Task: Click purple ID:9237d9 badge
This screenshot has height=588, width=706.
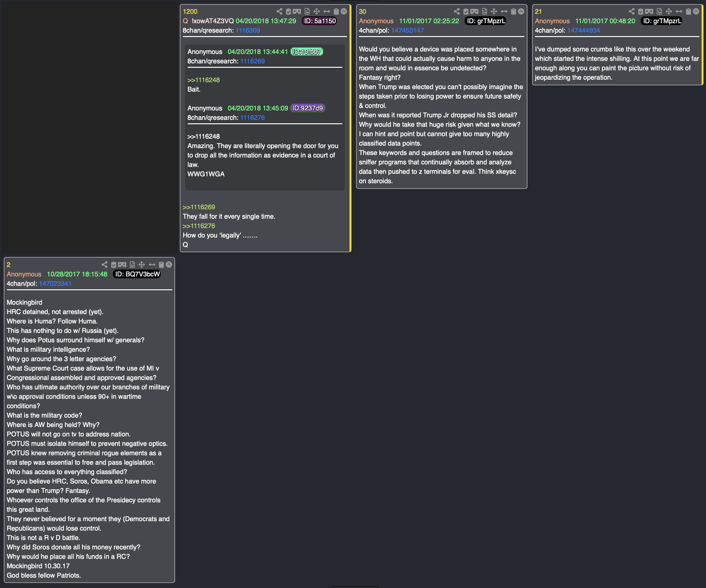Action: pos(308,108)
